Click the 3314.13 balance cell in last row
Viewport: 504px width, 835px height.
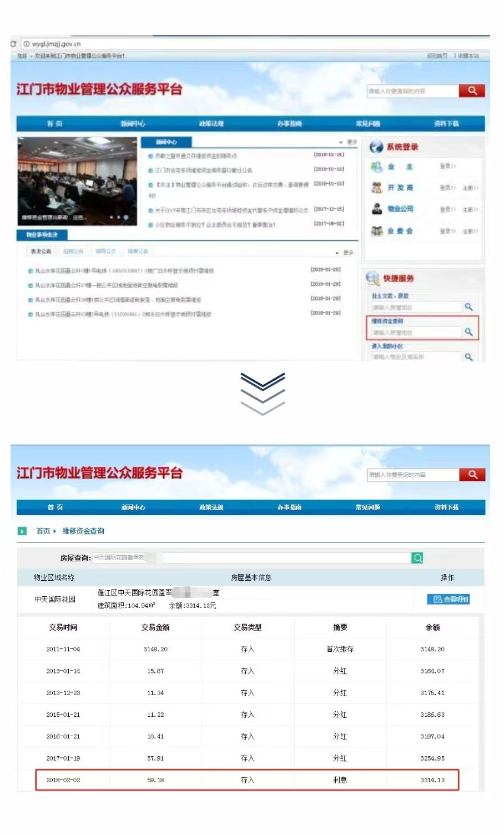(x=432, y=780)
